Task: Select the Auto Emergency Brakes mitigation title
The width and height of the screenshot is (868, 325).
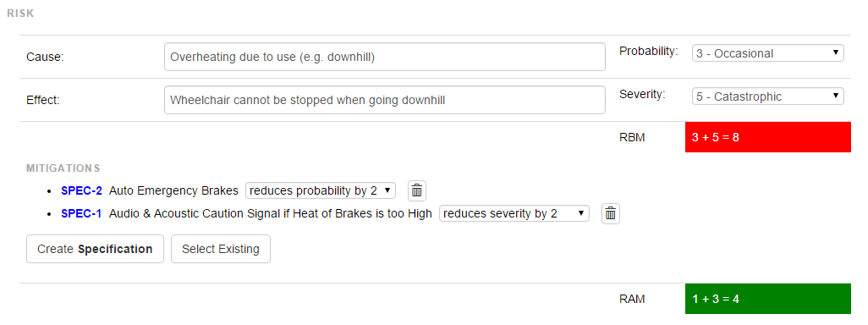Action: [x=173, y=190]
